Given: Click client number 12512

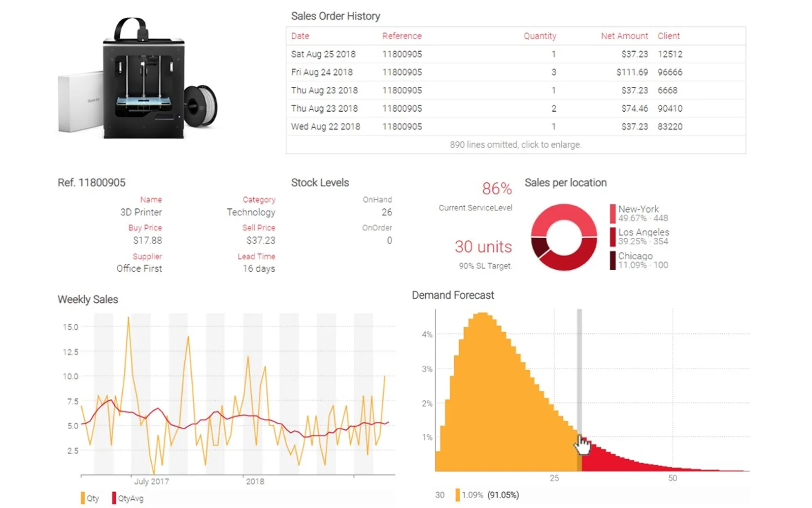Looking at the screenshot, I should [670, 54].
